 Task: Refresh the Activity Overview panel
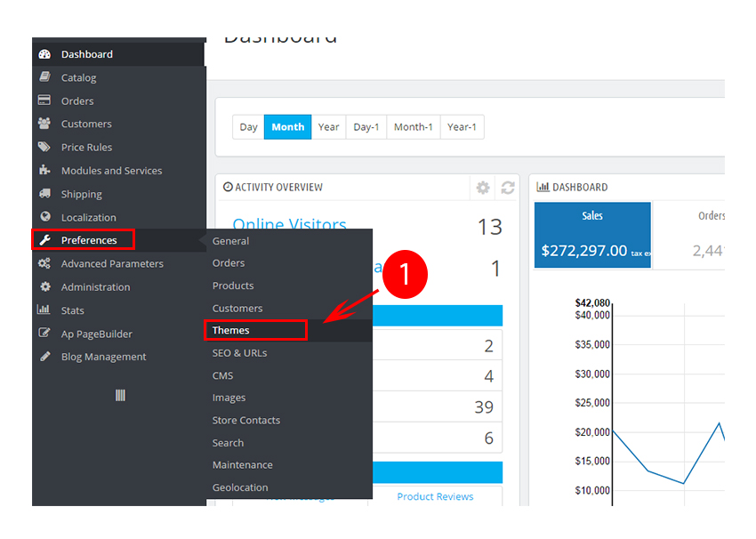pos(508,188)
